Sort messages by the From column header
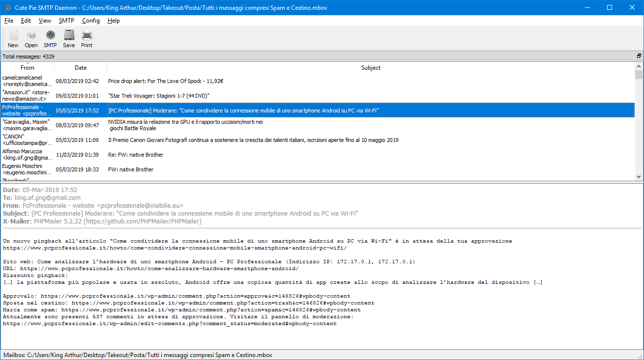 click(28, 68)
